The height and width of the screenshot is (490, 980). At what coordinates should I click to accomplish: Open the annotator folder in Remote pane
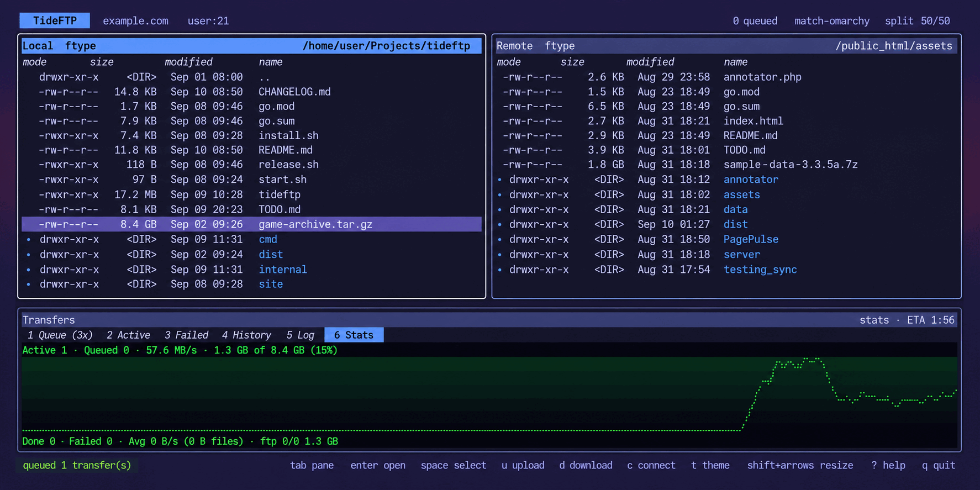click(726, 180)
